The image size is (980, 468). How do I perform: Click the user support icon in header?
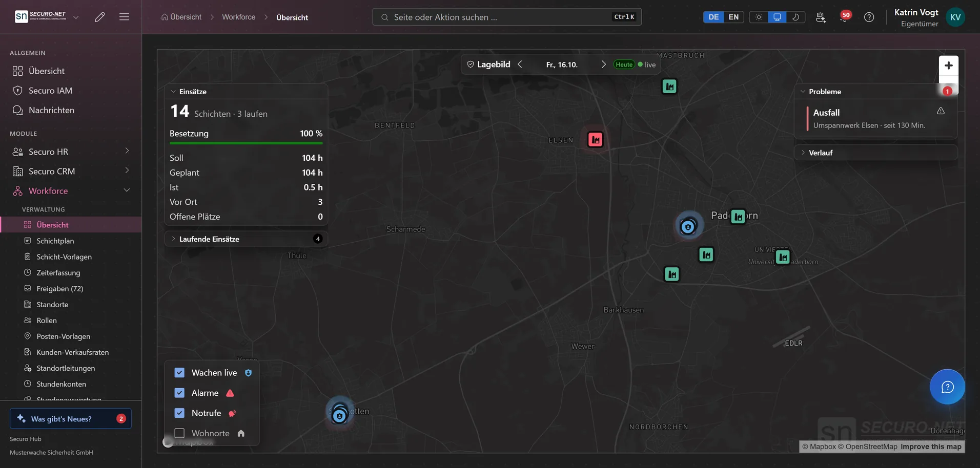[821, 17]
